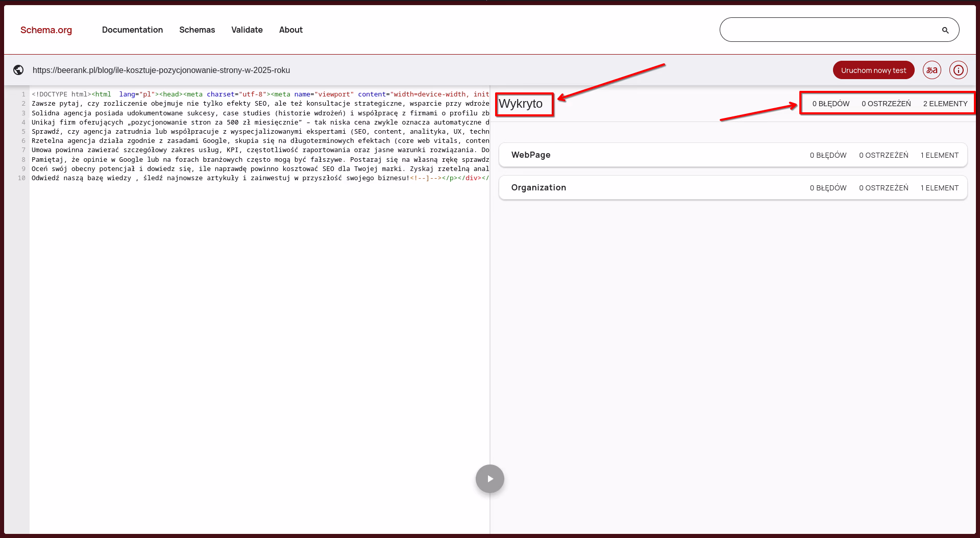980x538 pixels.
Task: Expand the WebPage result row
Action: tap(531, 155)
